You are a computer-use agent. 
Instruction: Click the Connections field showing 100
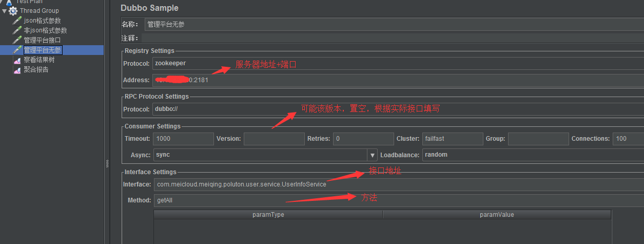click(629, 139)
